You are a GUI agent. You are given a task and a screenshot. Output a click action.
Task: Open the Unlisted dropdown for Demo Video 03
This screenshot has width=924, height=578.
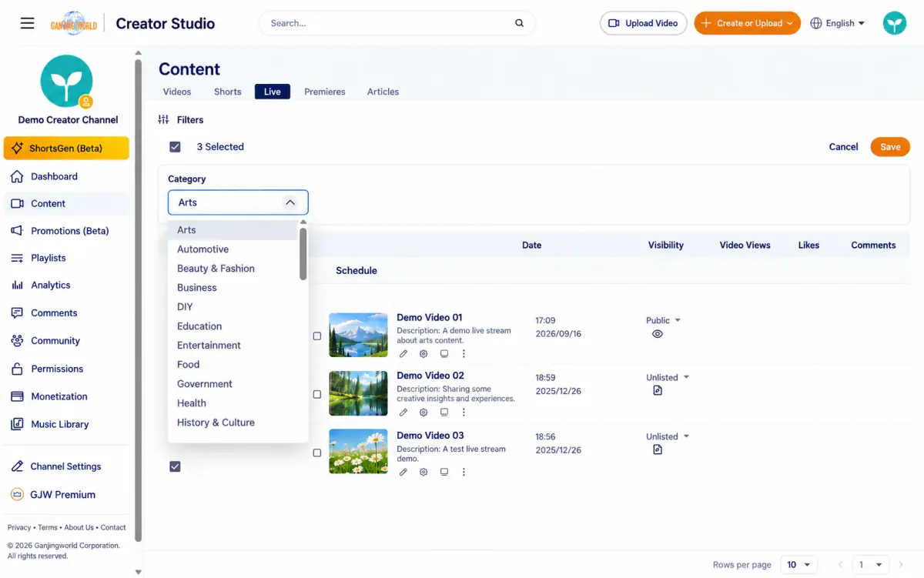668,436
